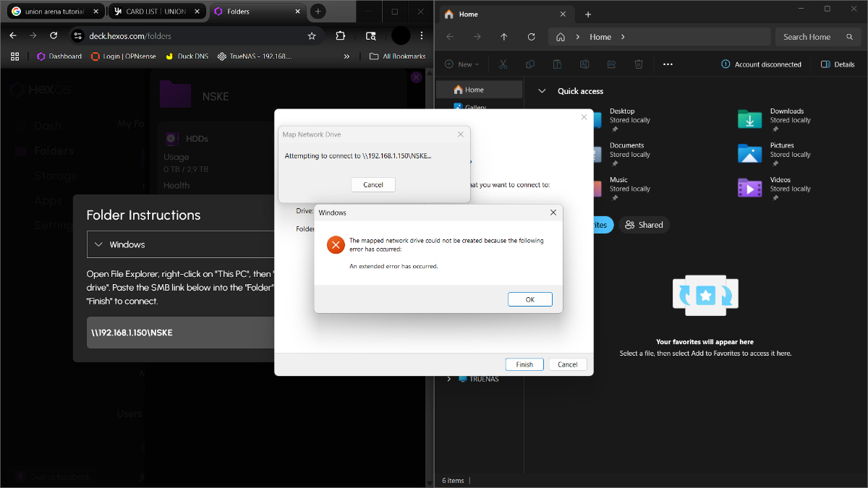Open the See more ellipsis in Explorer toolbar
868x488 pixels.
[668, 64]
